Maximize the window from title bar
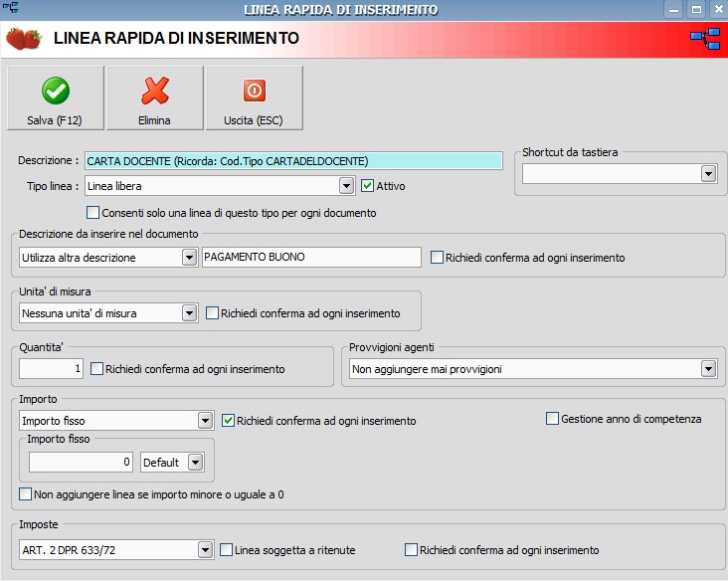The width and height of the screenshot is (728, 581). click(x=696, y=9)
